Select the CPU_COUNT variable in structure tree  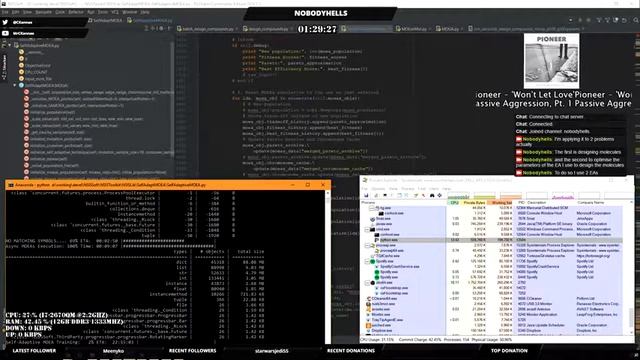pos(36,72)
